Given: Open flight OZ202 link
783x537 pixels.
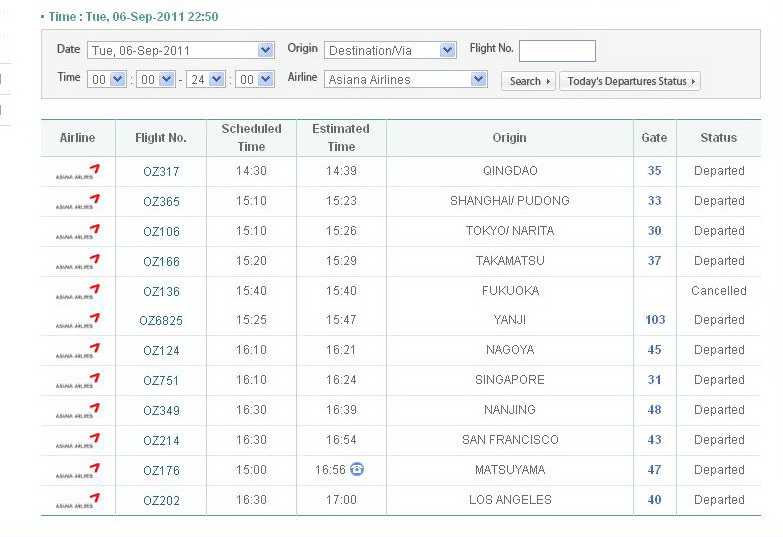Looking at the screenshot, I should (161, 501).
